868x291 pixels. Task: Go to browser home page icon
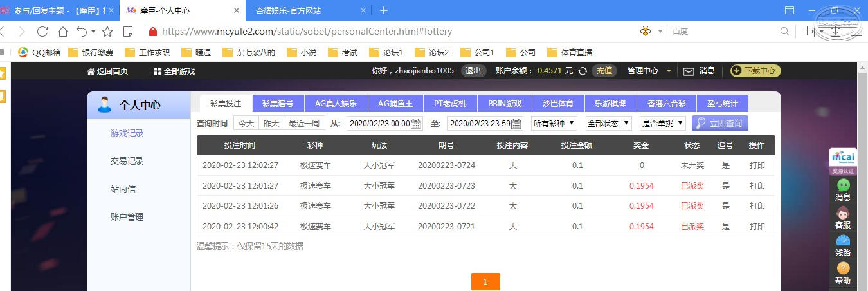tap(63, 31)
